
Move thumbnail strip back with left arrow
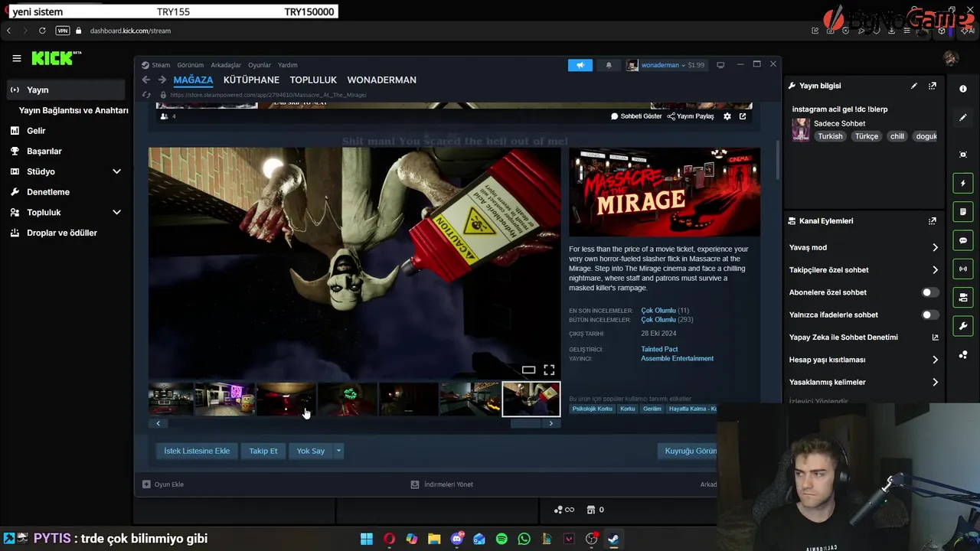point(158,423)
